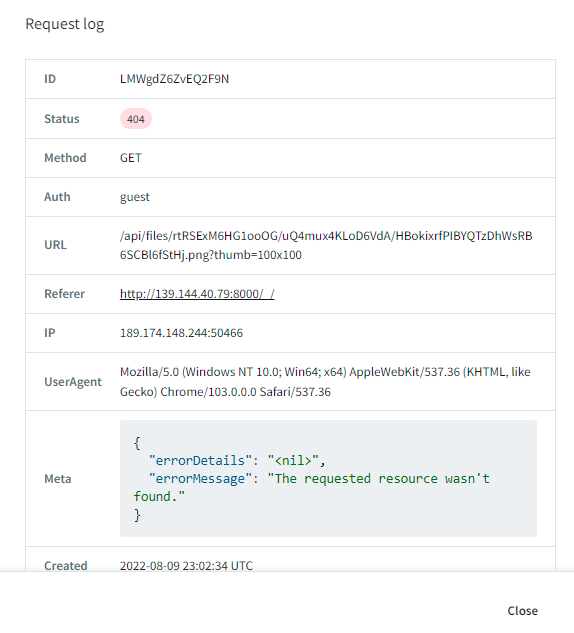
Task: Click the guest auth value
Action: coord(135,197)
